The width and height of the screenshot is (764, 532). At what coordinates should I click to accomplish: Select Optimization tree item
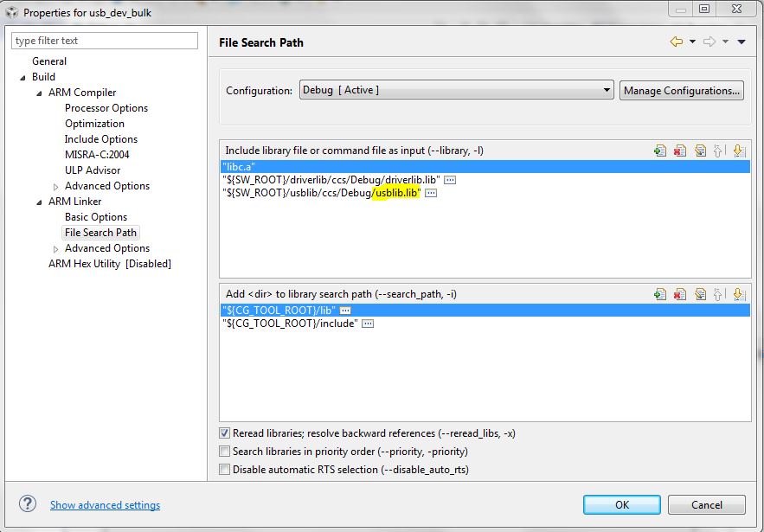(x=94, y=123)
